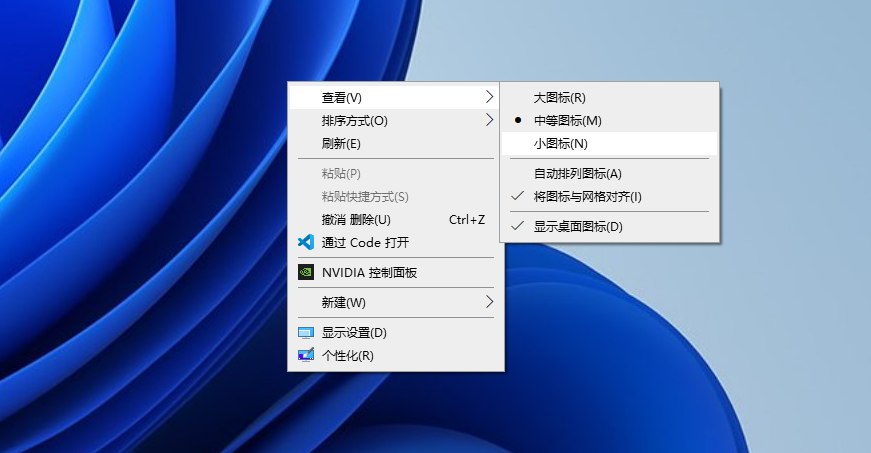871x453 pixels.
Task: Open 个性化(R) personalization
Action: click(x=396, y=355)
